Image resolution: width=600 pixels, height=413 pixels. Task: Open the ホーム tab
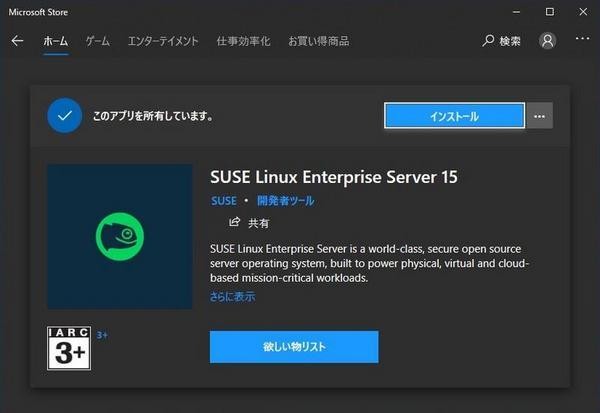click(55, 41)
